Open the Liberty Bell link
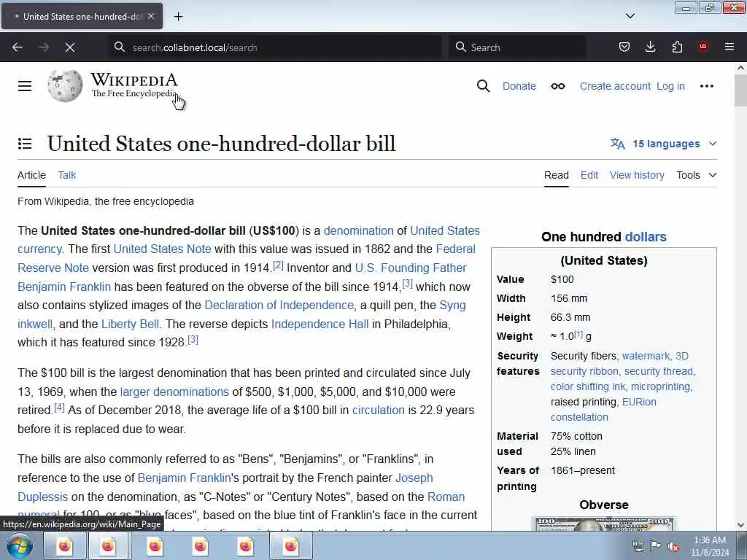 [x=130, y=324]
